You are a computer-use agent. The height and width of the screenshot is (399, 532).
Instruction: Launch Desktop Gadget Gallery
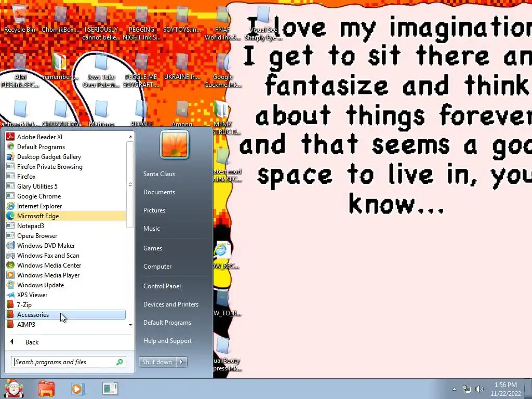click(65, 156)
